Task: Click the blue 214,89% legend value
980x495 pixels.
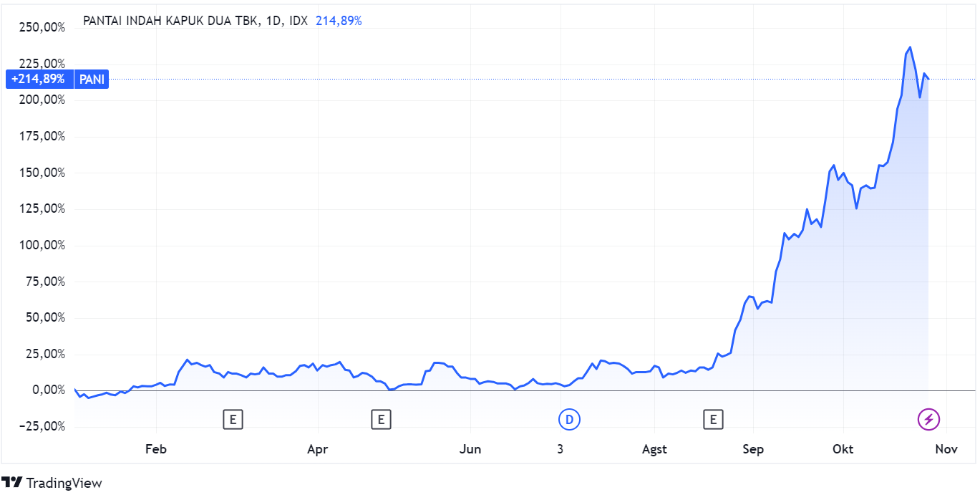Action: (x=339, y=21)
